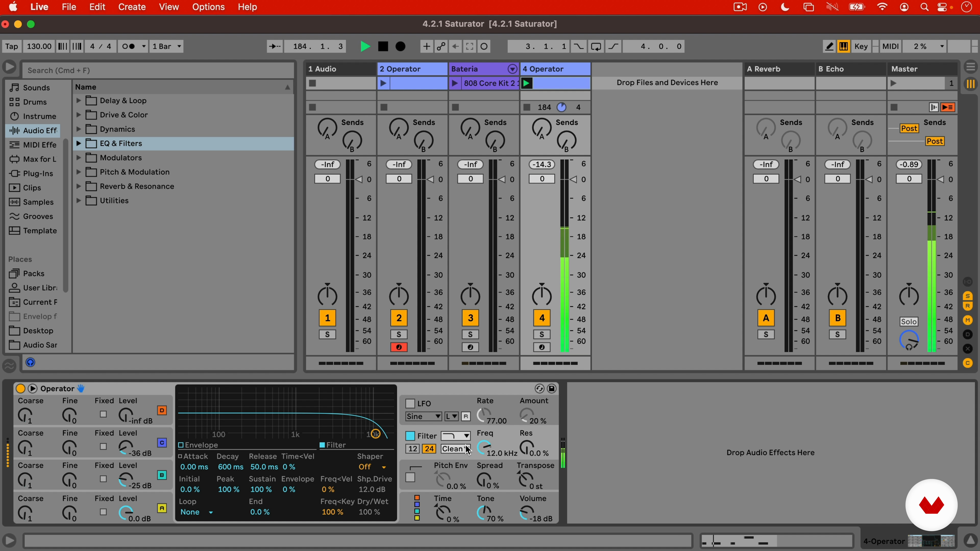980x551 pixels.
Task: Click the browser Search field
Action: 158,70
